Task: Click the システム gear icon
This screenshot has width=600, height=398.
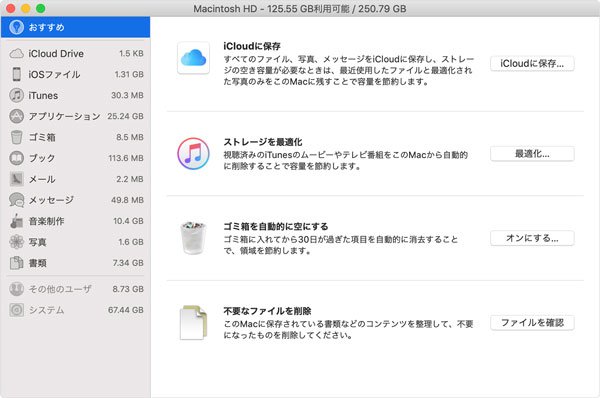Action: pyautogui.click(x=16, y=310)
